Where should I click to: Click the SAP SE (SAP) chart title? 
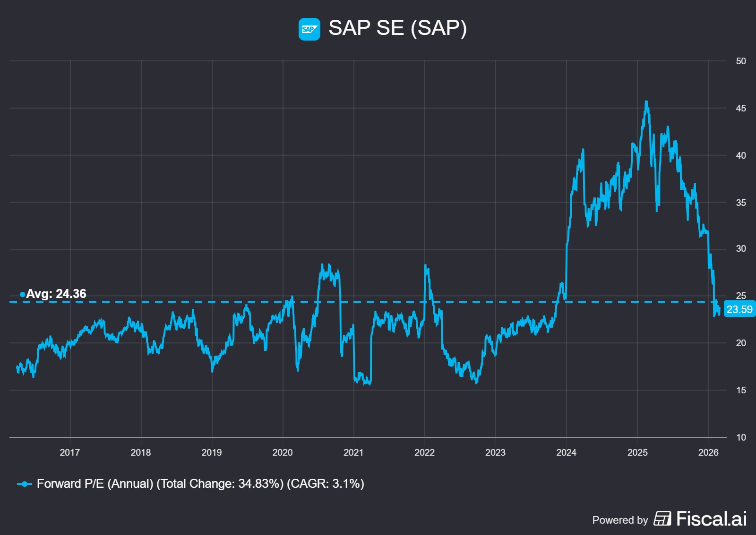pos(397,28)
